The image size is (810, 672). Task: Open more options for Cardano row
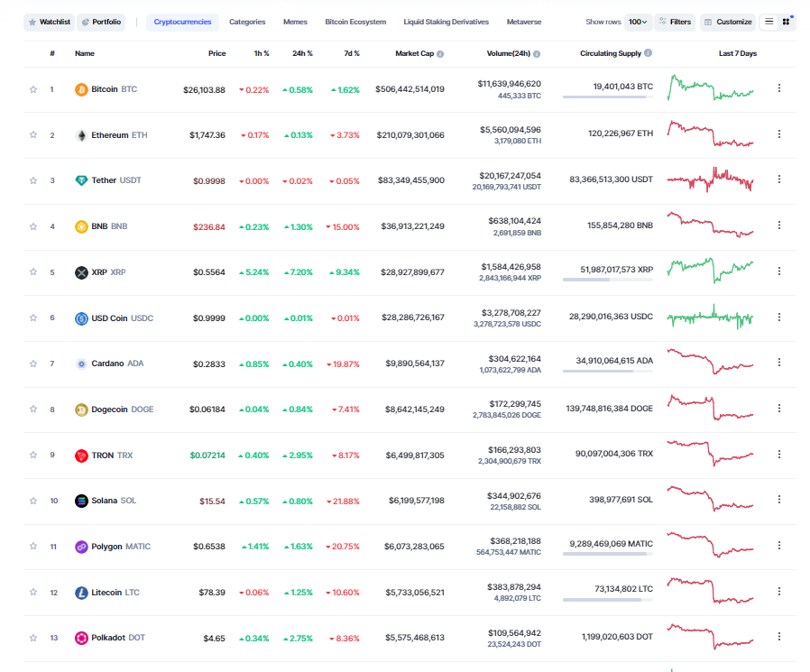click(x=779, y=363)
